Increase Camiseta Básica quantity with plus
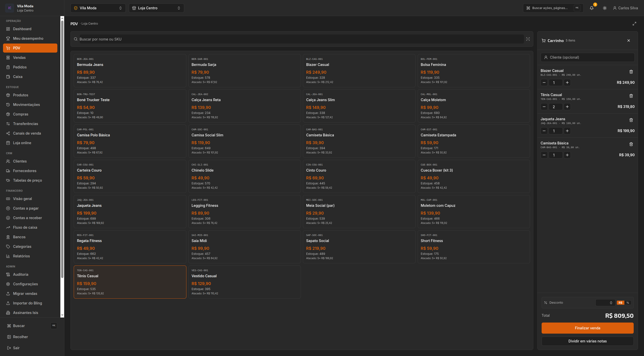The height and width of the screenshot is (356, 644). click(567, 155)
